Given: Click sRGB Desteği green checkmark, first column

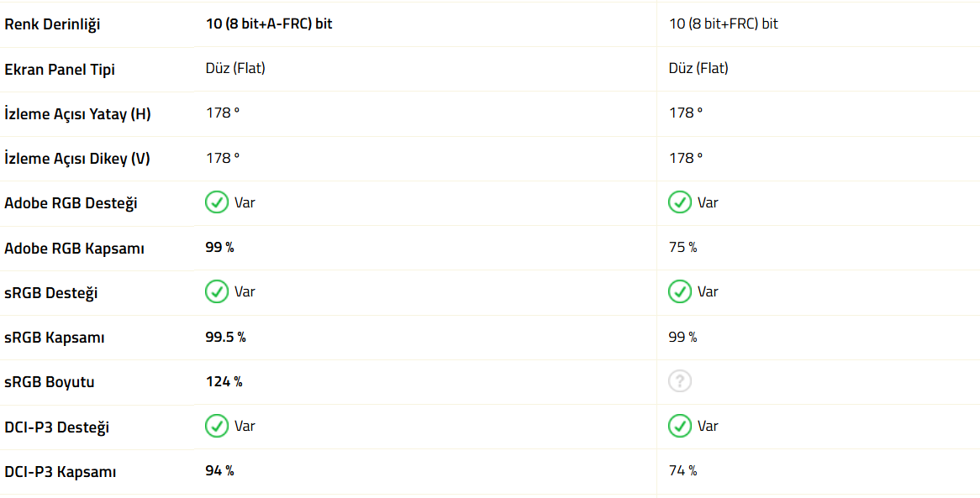Looking at the screenshot, I should pyautogui.click(x=217, y=291).
